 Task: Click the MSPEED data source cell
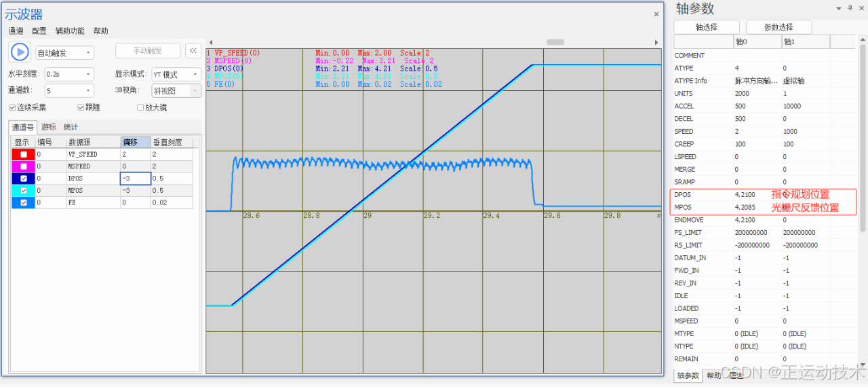click(94, 166)
